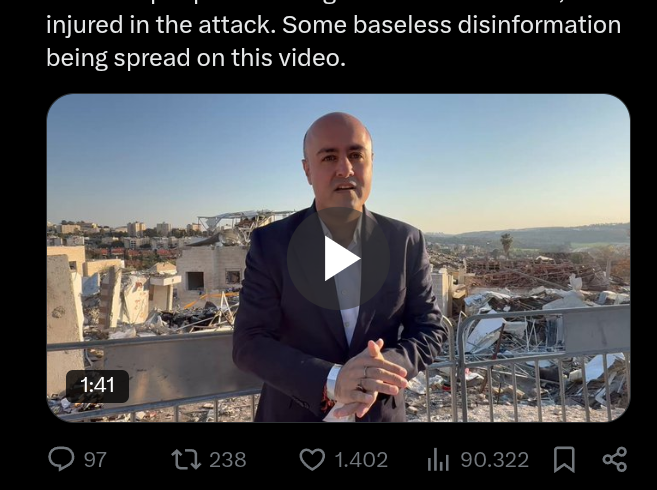The width and height of the screenshot is (657, 490).
Task: Click the man's face in video thumbnail
Action: click(x=339, y=161)
